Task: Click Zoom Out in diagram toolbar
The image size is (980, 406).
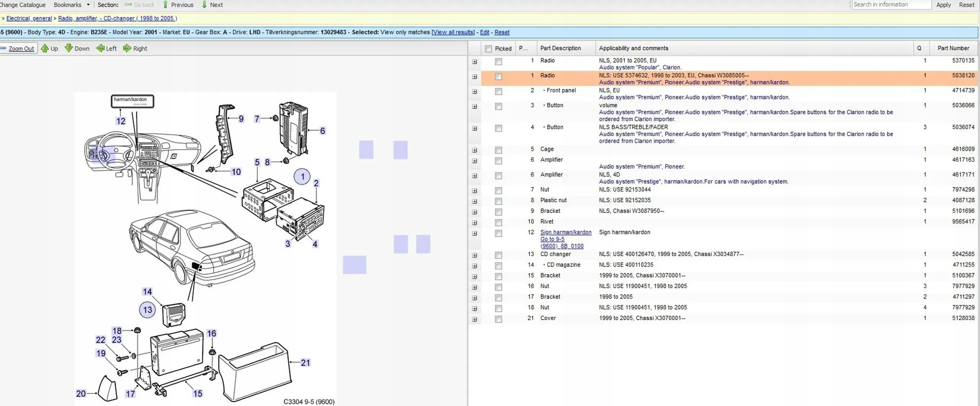Action: [21, 49]
